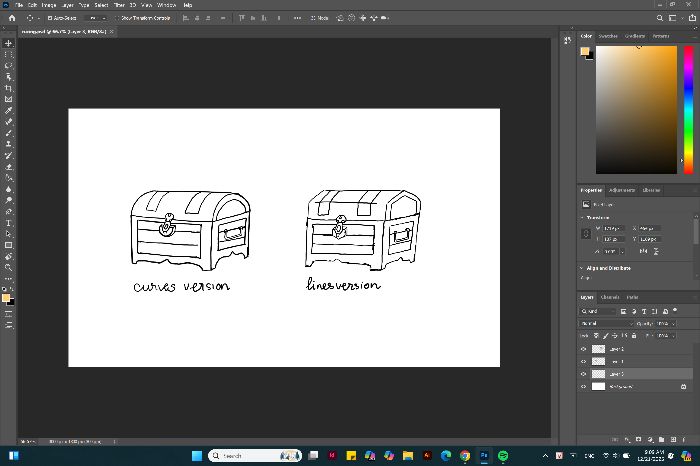The height and width of the screenshot is (466, 700).
Task: Select the Lasso tool
Action: 8,66
